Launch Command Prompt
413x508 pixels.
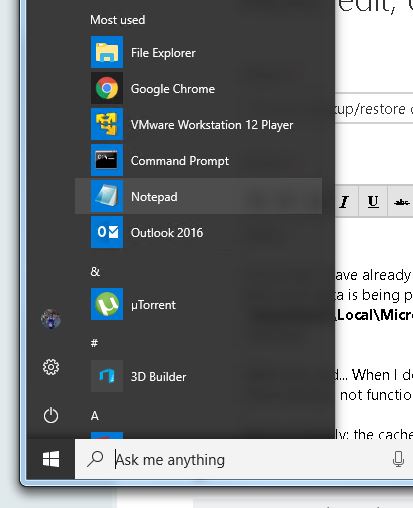(198, 160)
